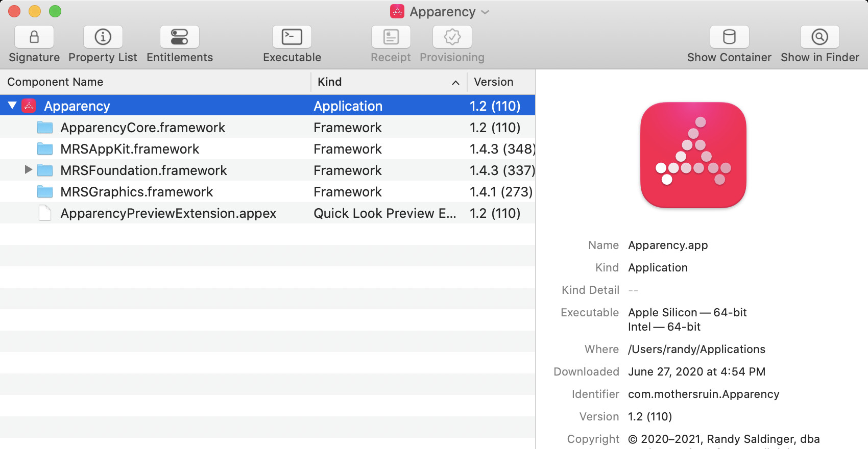Sort by the Kind column header
This screenshot has height=449, width=868.
(389, 82)
